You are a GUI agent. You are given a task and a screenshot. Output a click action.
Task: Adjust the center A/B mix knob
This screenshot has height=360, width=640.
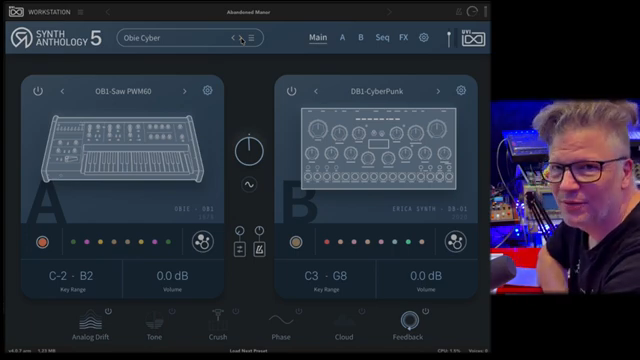pos(249,151)
